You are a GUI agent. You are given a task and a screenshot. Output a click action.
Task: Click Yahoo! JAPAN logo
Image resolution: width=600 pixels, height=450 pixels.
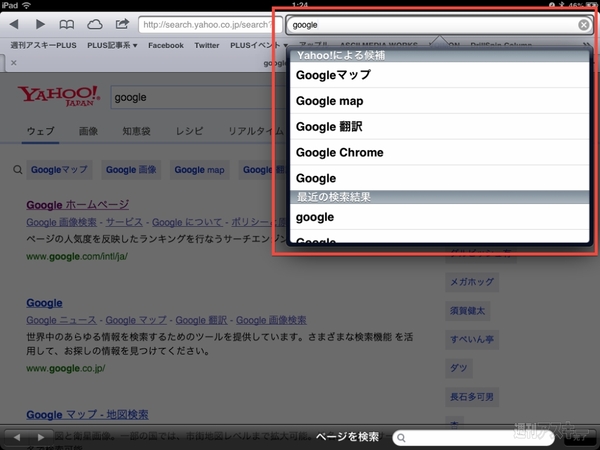[59, 95]
